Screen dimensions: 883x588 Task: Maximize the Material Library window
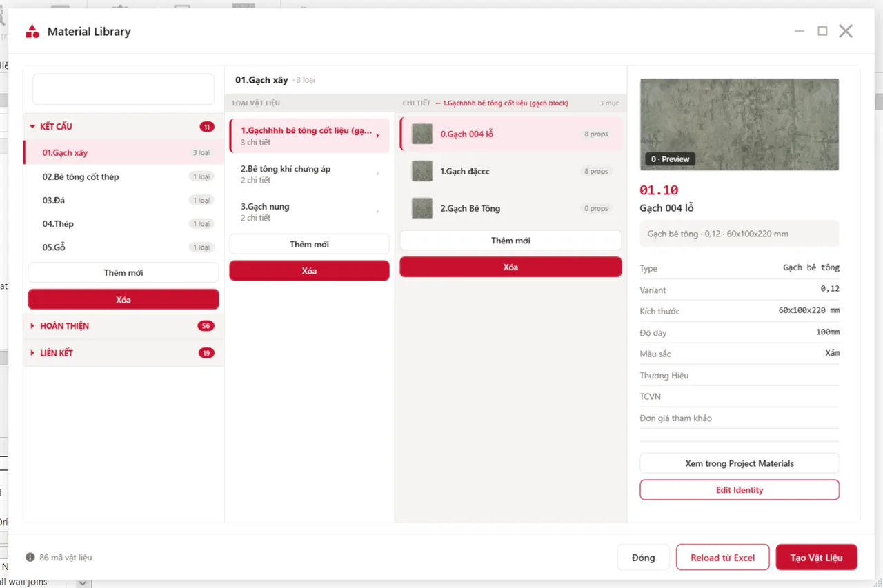(822, 31)
